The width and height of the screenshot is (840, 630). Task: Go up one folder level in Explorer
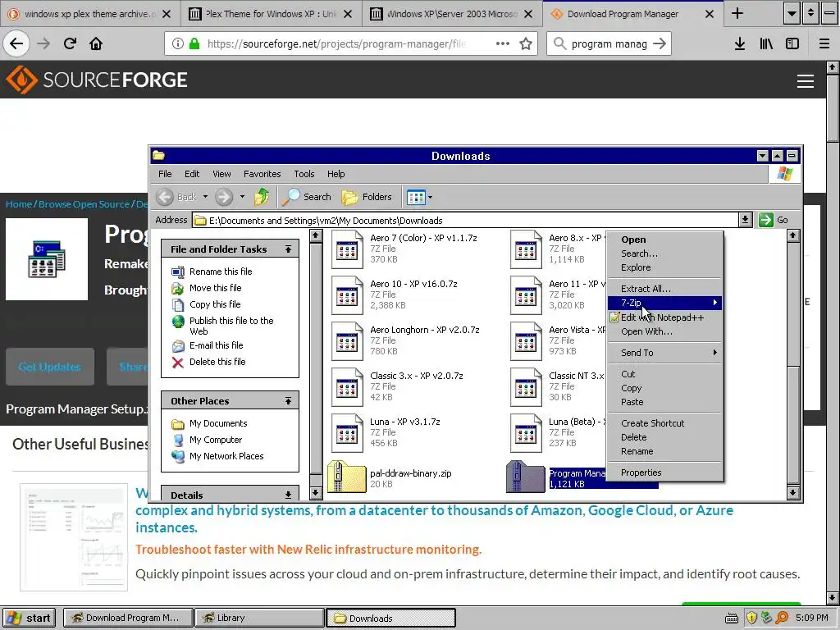pos(262,197)
